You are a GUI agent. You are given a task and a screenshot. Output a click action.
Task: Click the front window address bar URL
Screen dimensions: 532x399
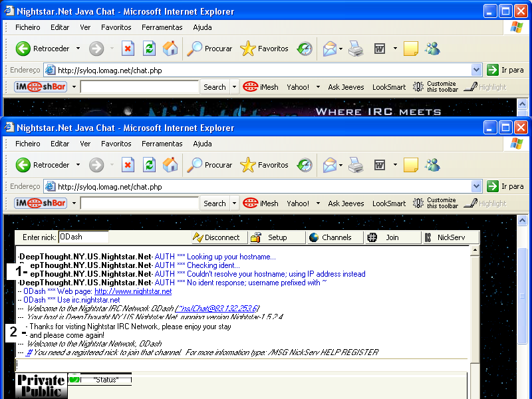pos(110,187)
